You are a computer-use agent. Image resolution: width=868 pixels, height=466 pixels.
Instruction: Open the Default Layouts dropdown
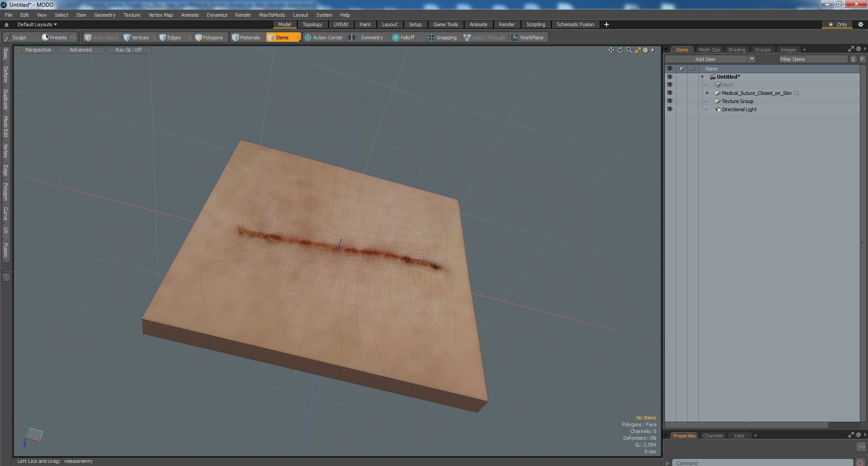tap(37, 24)
